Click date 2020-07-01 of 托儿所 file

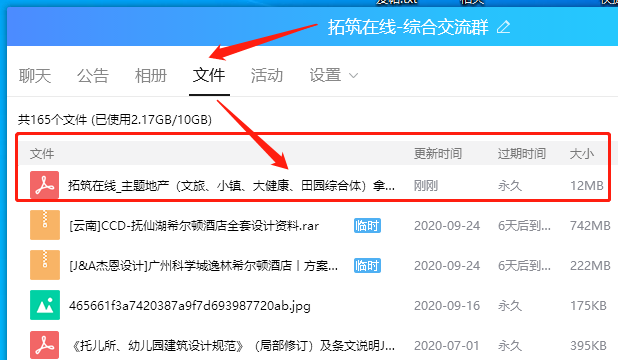pyautogui.click(x=447, y=346)
